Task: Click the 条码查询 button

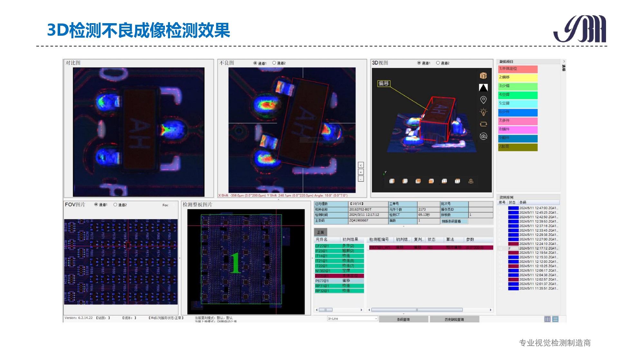Action: [403, 319]
